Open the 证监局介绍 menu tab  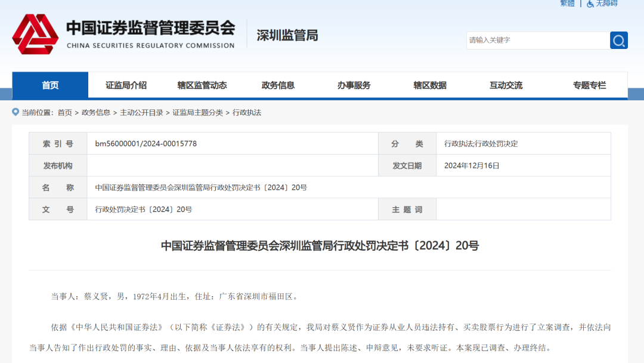coord(126,85)
